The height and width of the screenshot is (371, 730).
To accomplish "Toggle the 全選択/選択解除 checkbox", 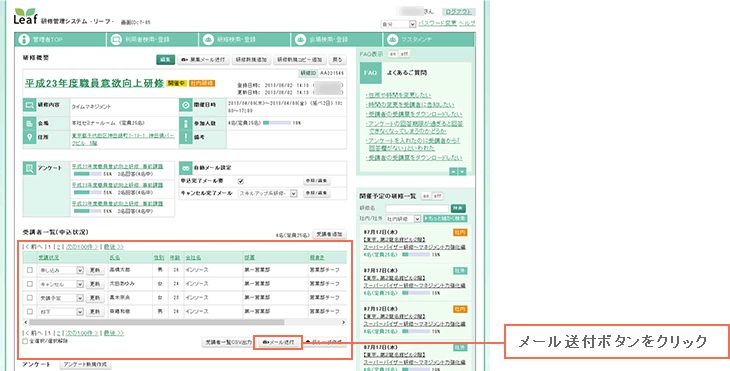I will click(x=25, y=341).
